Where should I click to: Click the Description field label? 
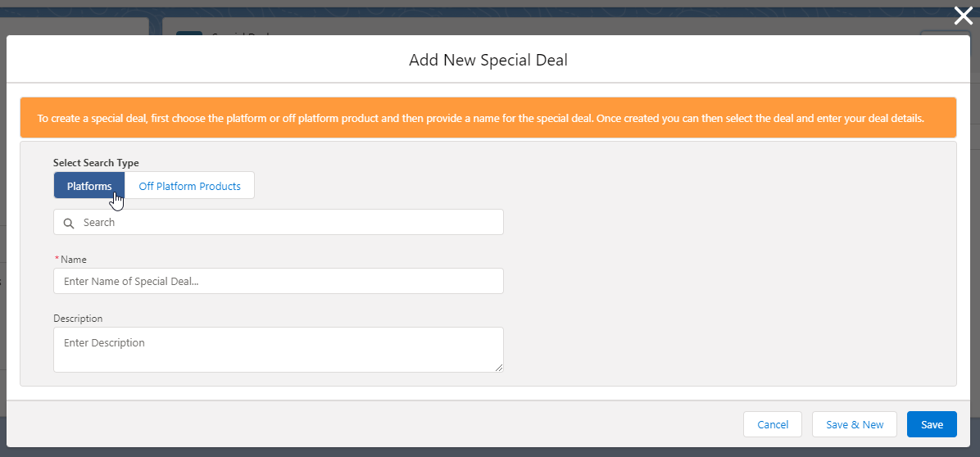[78, 319]
